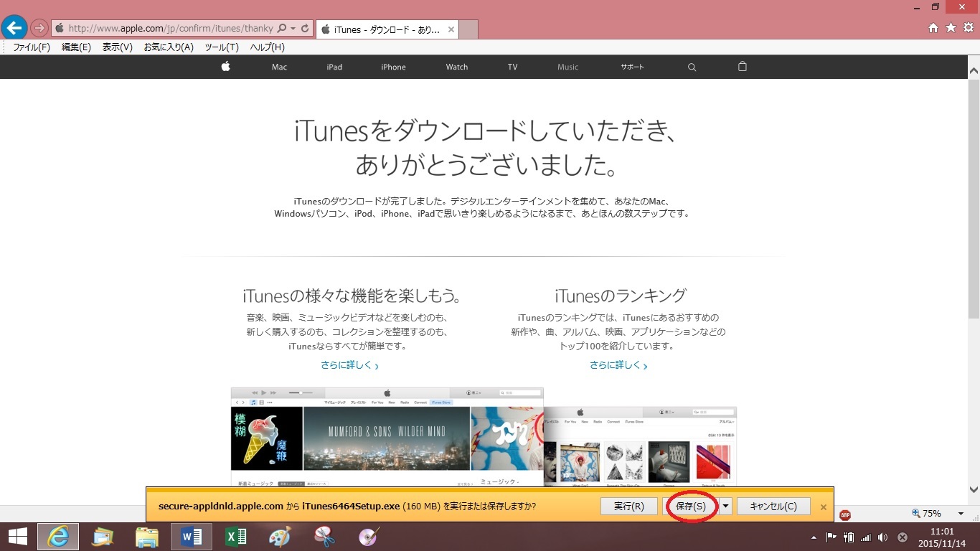Expand the 保存 dropdown arrow

coord(726,506)
